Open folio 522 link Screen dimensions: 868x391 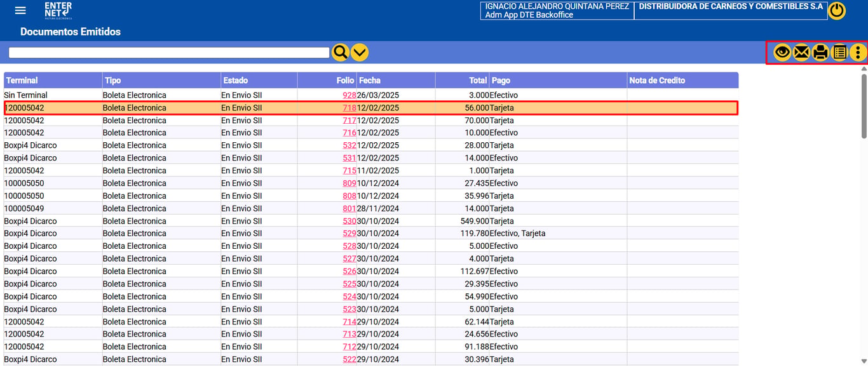coord(349,359)
